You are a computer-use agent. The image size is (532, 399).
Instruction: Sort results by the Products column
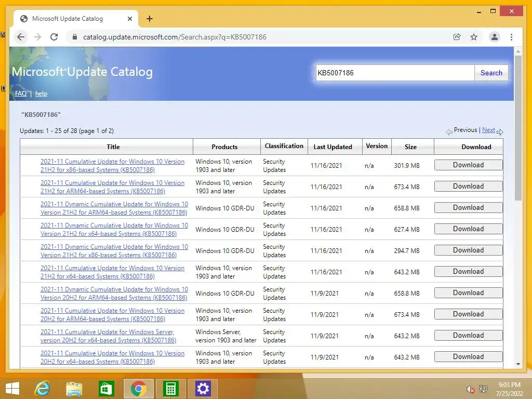[x=224, y=147]
